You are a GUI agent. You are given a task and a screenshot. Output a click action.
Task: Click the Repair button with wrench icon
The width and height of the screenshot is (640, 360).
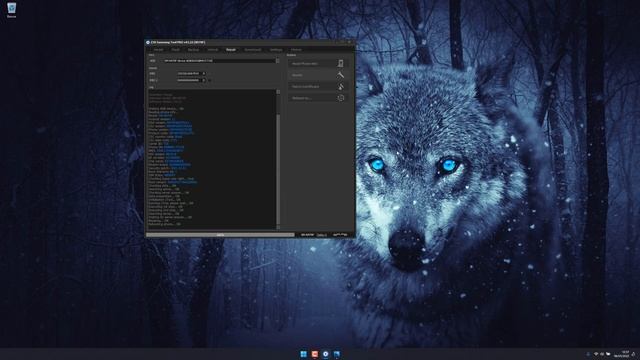(317, 75)
